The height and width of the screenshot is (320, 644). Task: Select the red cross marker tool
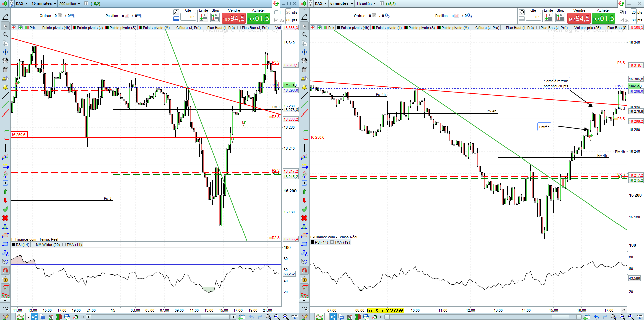5,218
